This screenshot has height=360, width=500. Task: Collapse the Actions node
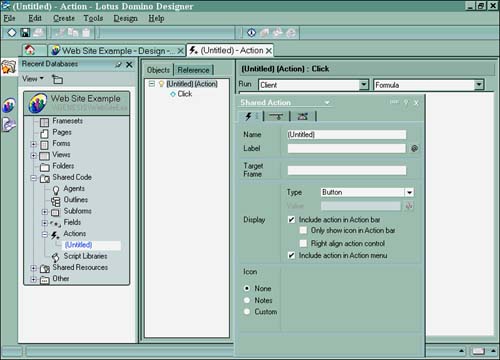(45, 234)
